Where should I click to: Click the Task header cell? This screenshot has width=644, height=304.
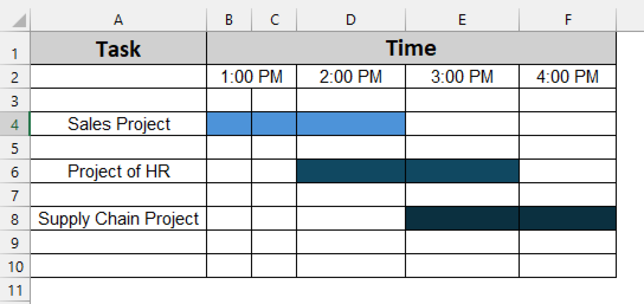point(118,48)
